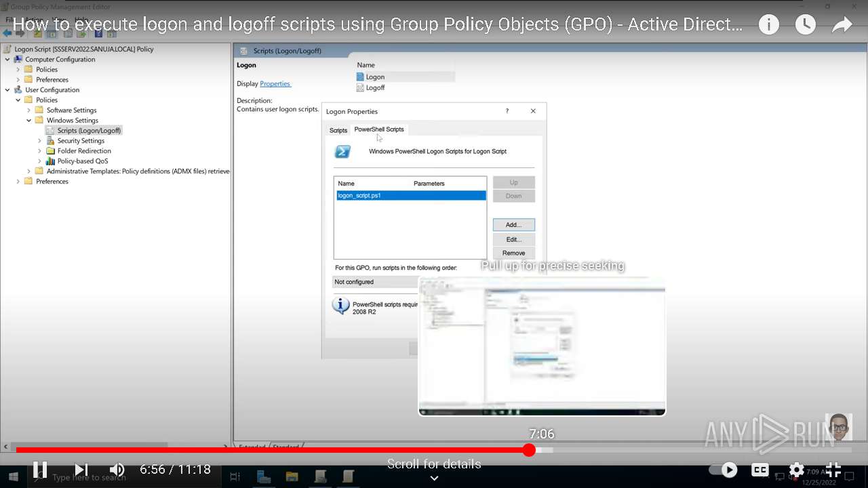Click the Up button
Viewport: 868px width, 488px height.
pos(514,182)
